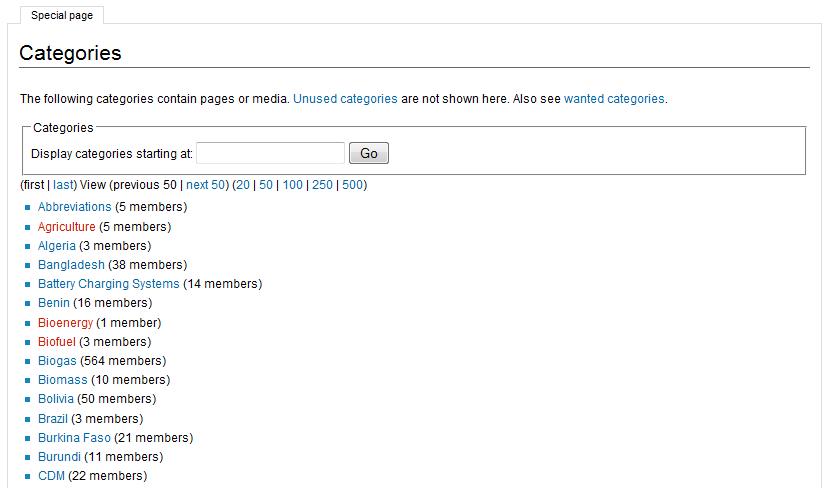Screen dimensions: 838x488
Task: Open the Burkina Faso category
Action: pyautogui.click(x=74, y=438)
